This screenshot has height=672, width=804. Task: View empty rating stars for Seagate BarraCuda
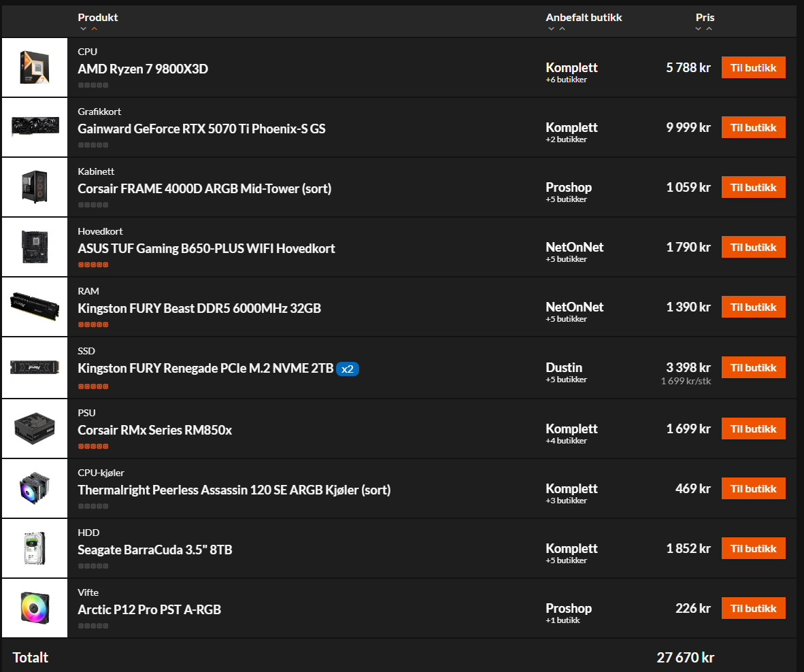93,567
